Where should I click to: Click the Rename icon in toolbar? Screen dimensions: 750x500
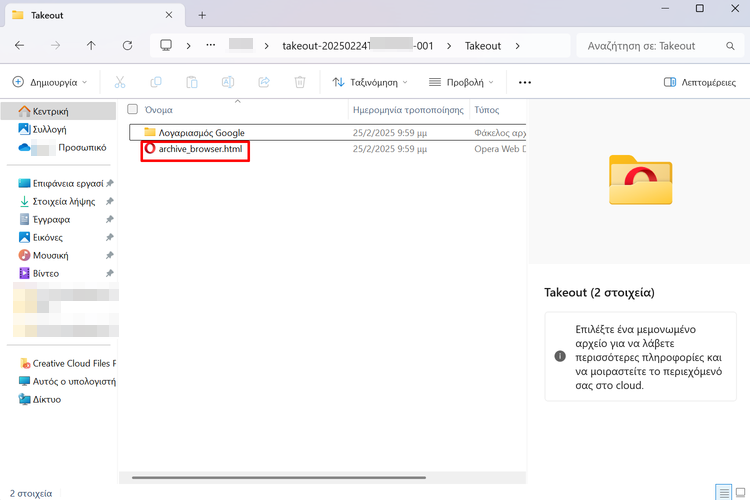[228, 82]
